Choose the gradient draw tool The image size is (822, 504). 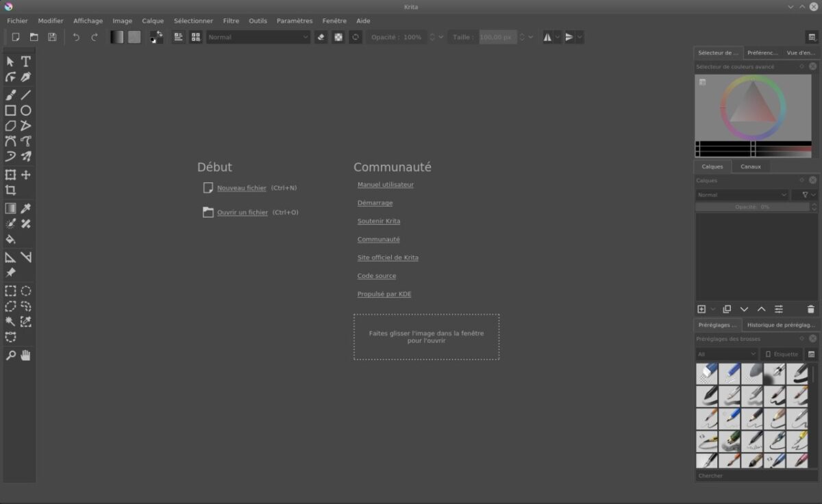coord(10,208)
